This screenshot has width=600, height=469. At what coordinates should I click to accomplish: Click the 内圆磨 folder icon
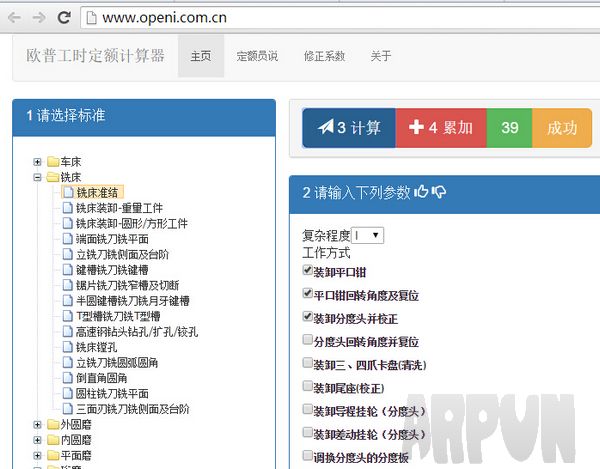point(53,440)
